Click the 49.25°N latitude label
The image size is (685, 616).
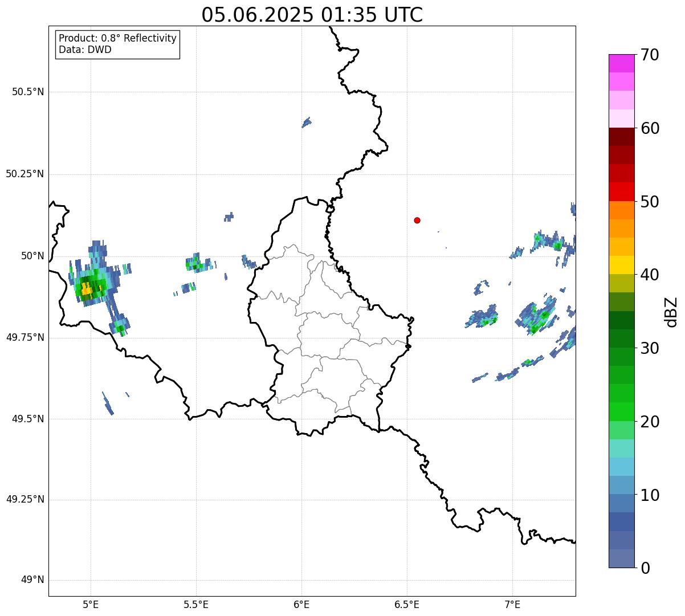click(x=25, y=500)
